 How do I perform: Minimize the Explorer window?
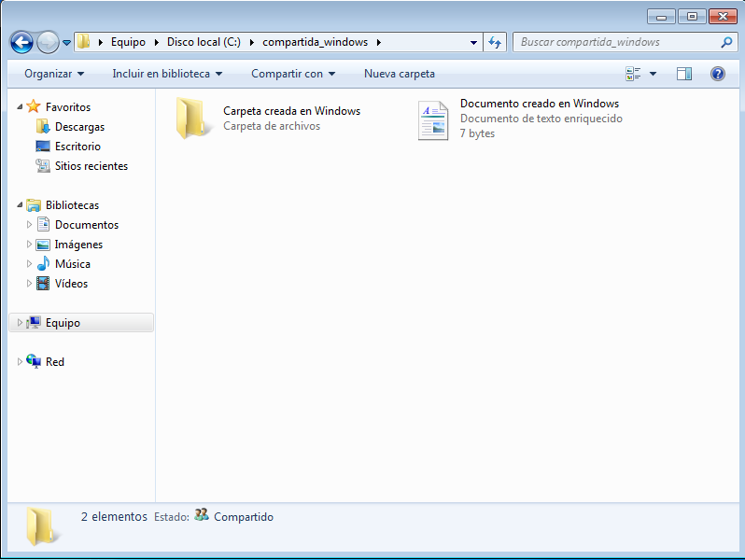point(661,17)
